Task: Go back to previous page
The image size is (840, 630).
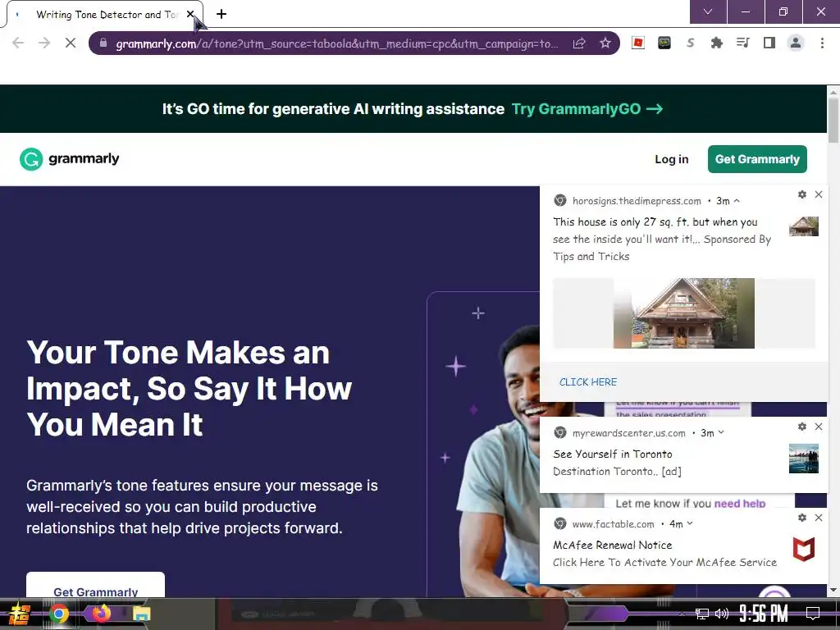Action: (x=18, y=43)
